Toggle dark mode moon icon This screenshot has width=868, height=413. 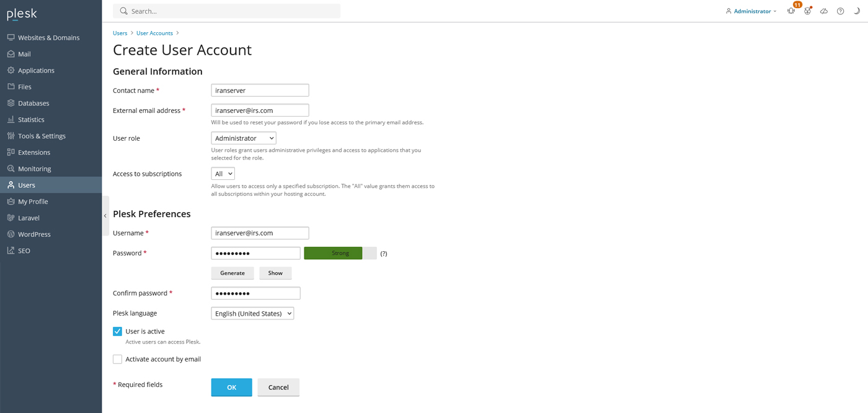(857, 11)
